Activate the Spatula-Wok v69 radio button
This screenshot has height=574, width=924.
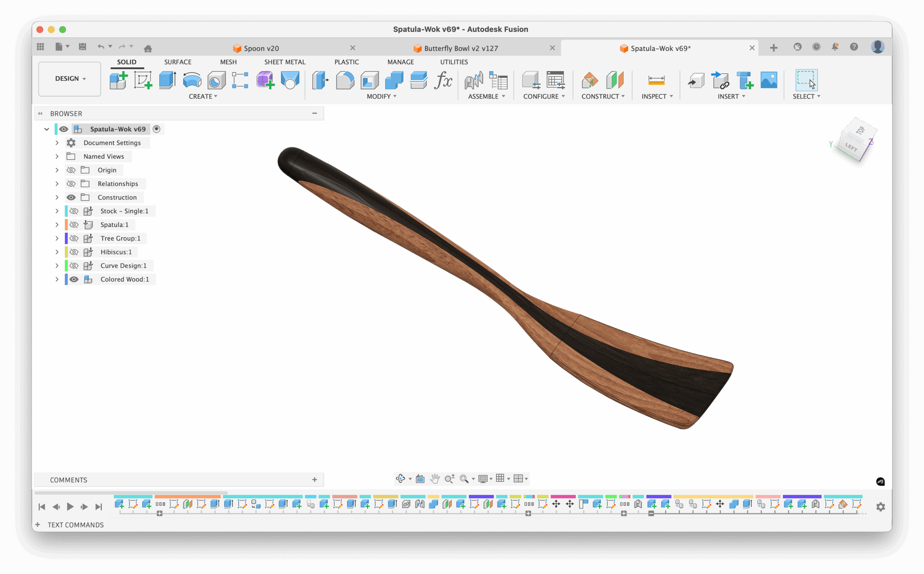157,129
